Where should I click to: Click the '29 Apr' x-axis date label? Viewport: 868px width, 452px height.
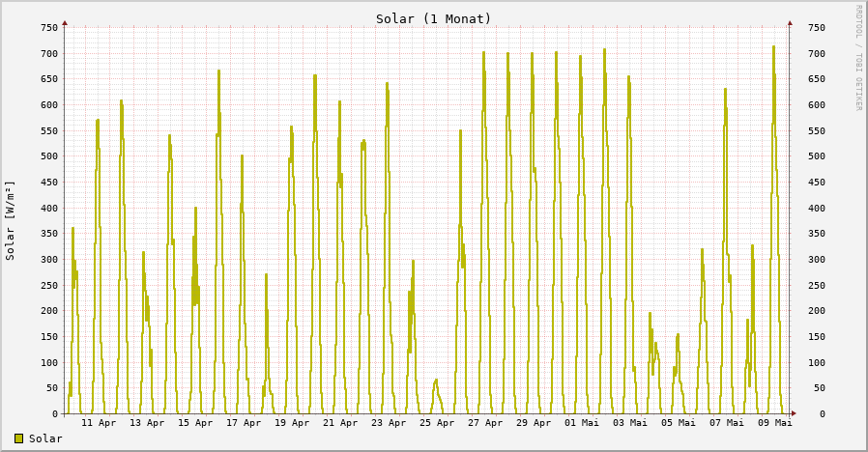(534, 423)
